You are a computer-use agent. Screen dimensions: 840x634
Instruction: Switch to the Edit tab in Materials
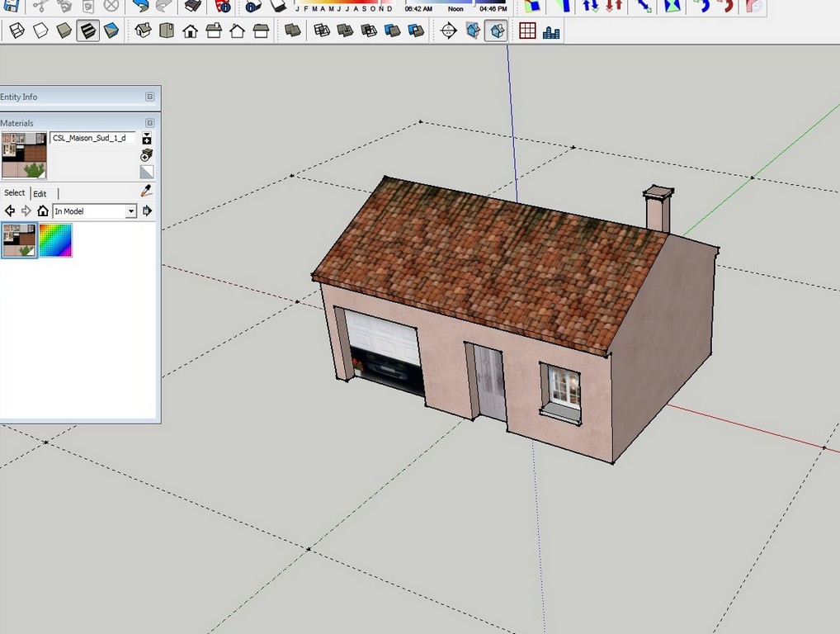point(40,193)
